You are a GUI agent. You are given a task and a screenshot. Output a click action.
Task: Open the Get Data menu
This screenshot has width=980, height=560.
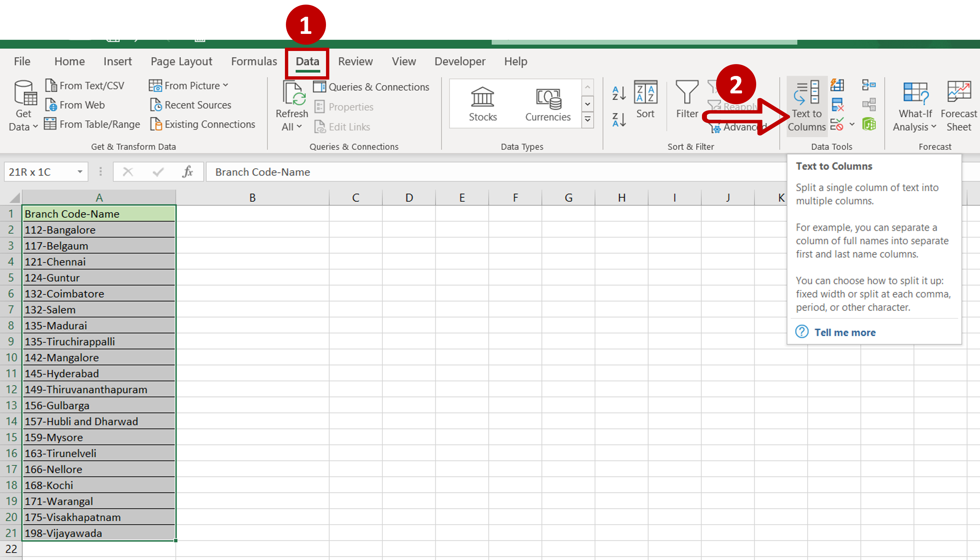[x=23, y=106]
